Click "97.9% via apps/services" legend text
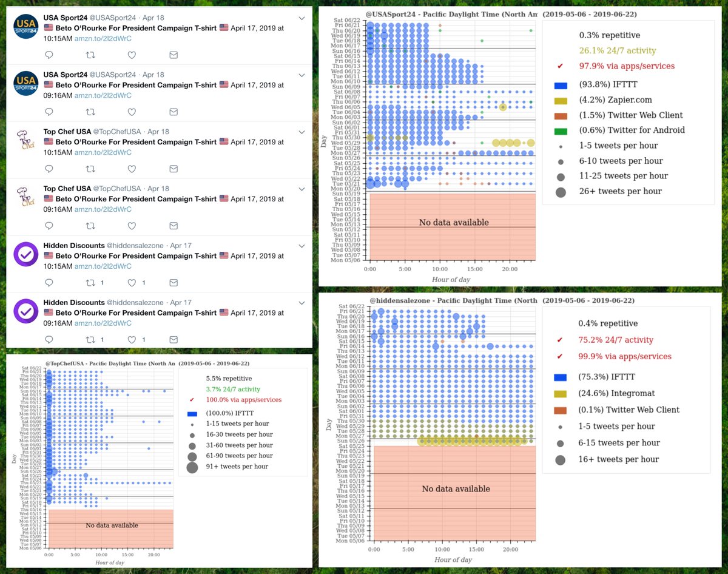 pos(627,66)
